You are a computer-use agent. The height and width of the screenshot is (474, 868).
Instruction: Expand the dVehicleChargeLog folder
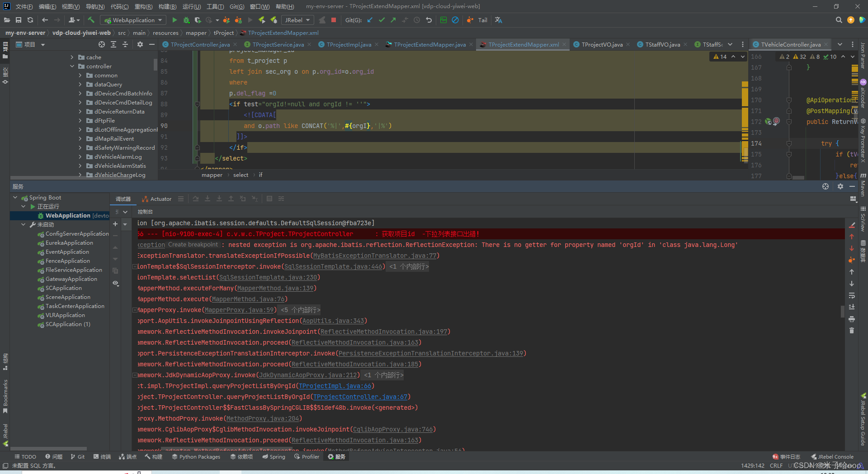(x=80, y=175)
